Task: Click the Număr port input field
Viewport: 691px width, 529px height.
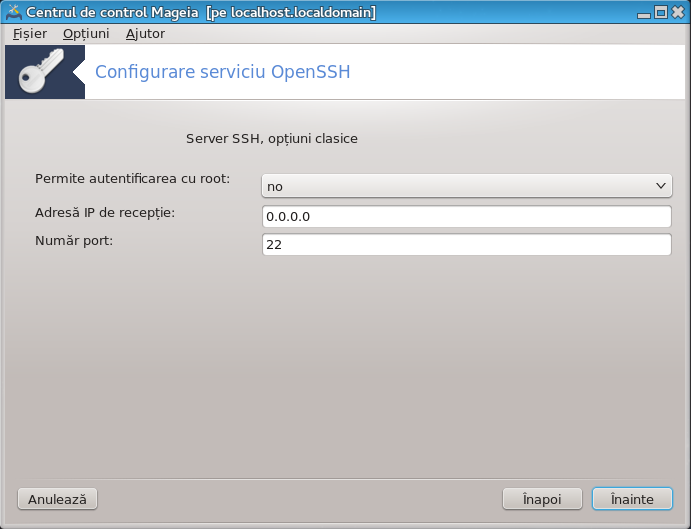Action: click(467, 244)
